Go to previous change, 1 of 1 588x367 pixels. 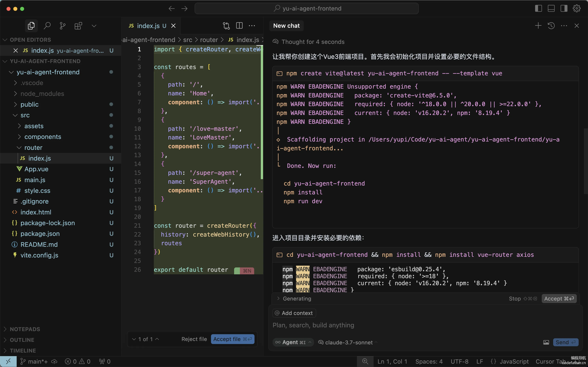[157, 339]
